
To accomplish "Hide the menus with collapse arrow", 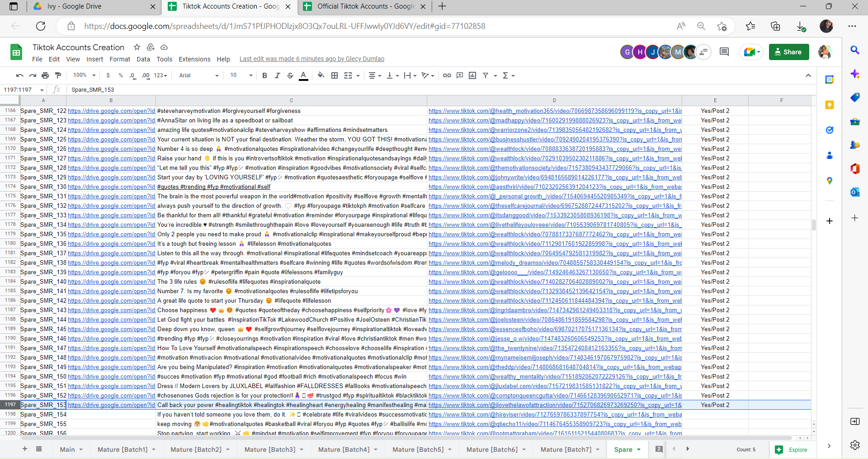I will pos(808,75).
